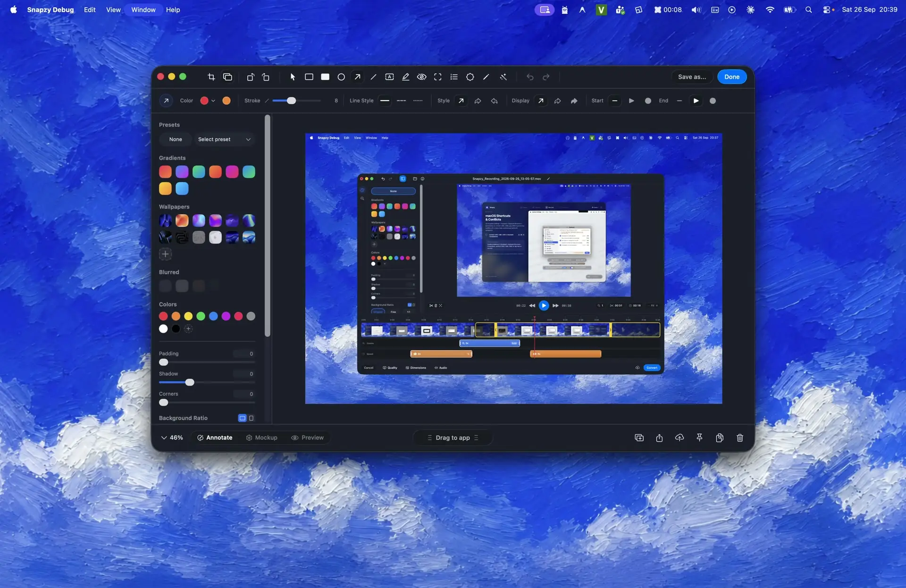Open the Select preset dropdown

(224, 139)
